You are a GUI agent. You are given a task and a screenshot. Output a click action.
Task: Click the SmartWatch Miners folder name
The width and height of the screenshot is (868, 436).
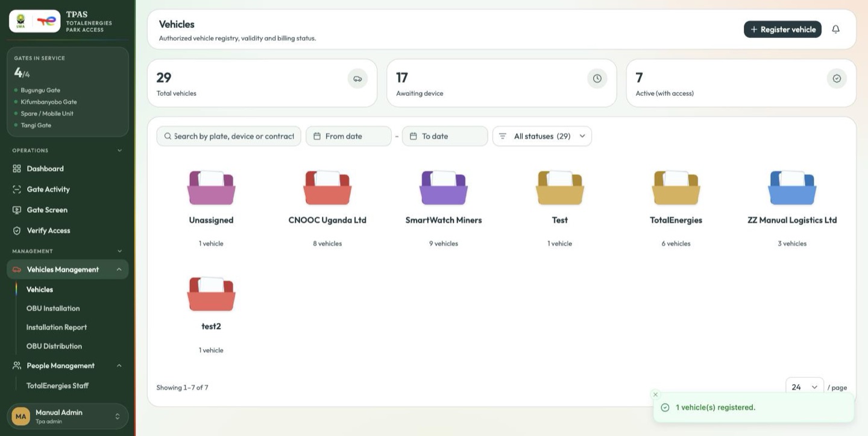[x=444, y=220]
